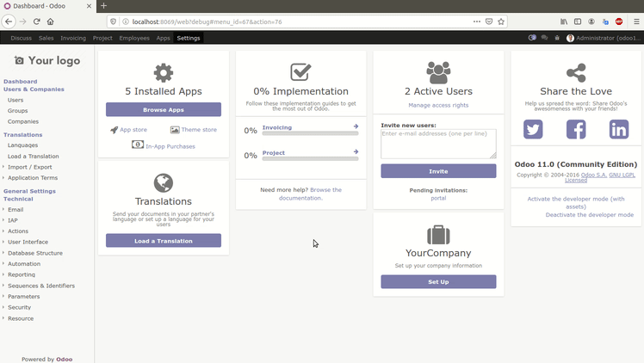Expand Application Terms in sidebar
The image size is (644, 363).
coord(33,177)
